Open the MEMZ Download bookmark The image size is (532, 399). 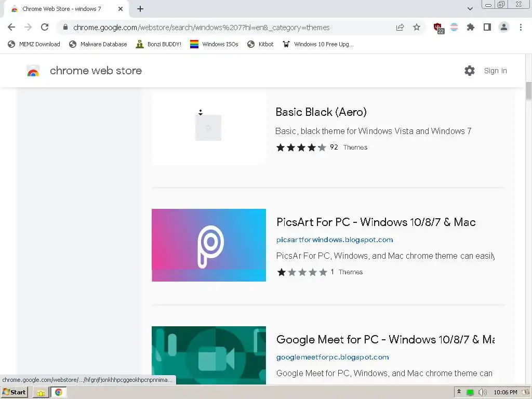pyautogui.click(x=34, y=44)
